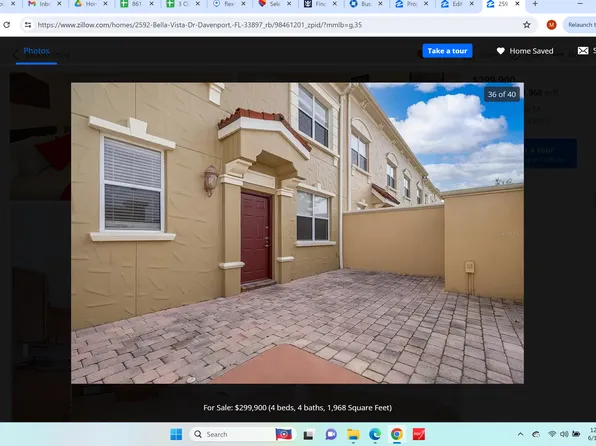Open Microsoft Edge from the taskbar
This screenshot has height=446, width=596.
click(x=375, y=434)
